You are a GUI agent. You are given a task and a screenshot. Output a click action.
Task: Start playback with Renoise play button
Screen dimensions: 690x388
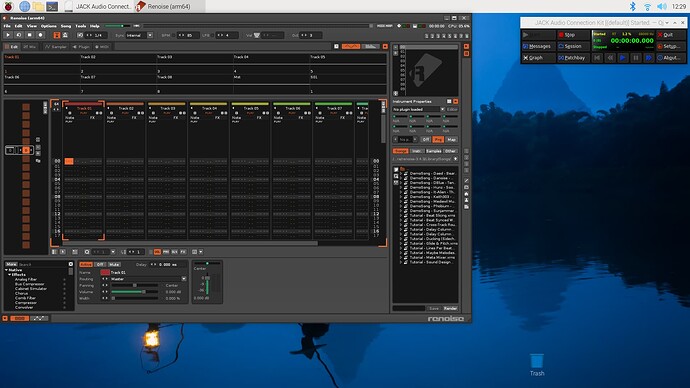pyautogui.click(x=8, y=35)
